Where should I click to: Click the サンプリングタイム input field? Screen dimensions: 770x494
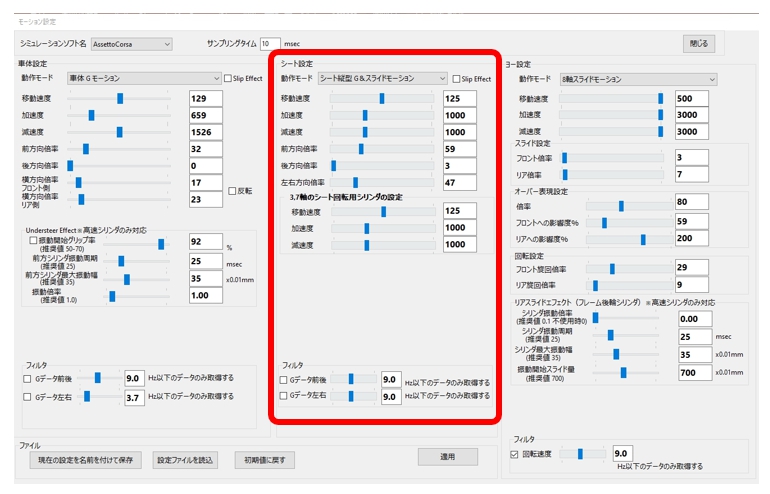point(270,44)
